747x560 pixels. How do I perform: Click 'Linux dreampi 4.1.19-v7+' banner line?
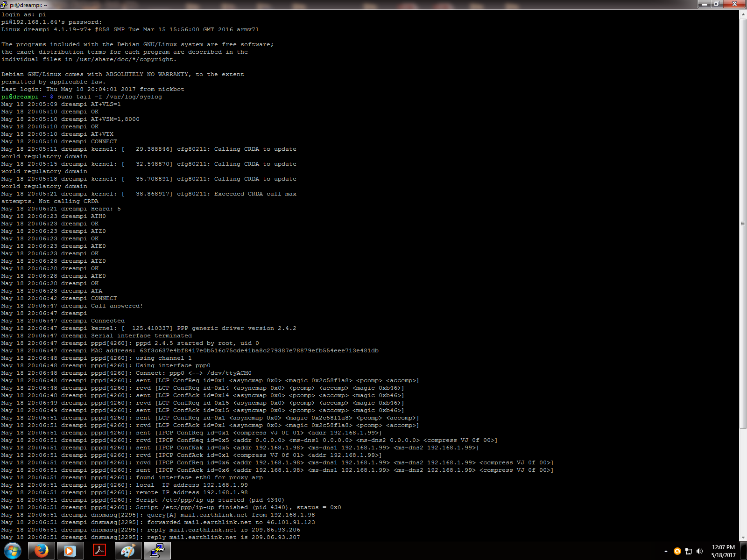coord(130,29)
